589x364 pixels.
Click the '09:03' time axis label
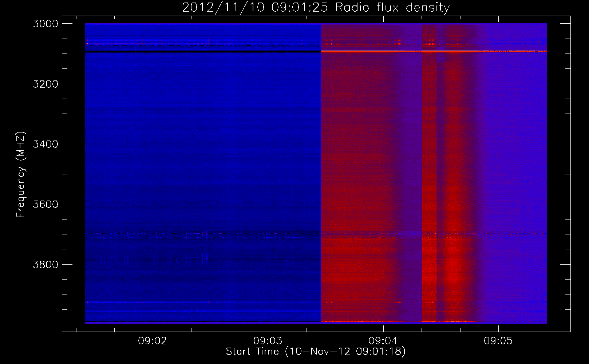[268, 341]
